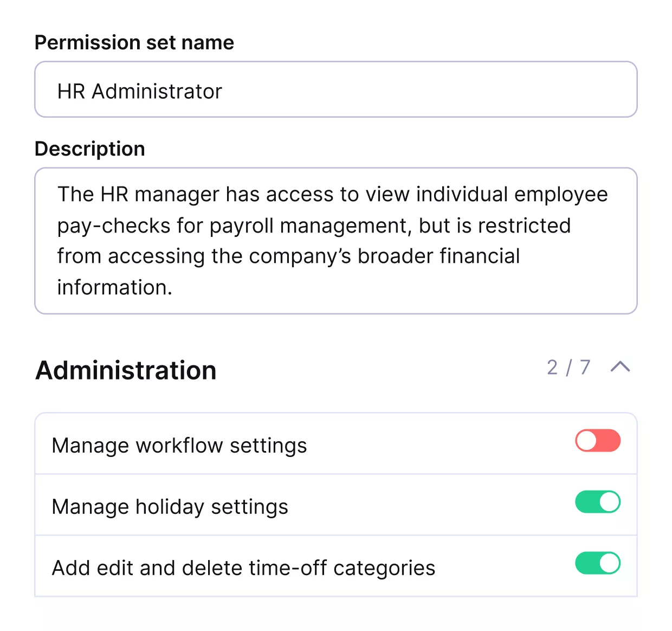
Task: Click the Manage workflow settings label
Action: coord(180,445)
